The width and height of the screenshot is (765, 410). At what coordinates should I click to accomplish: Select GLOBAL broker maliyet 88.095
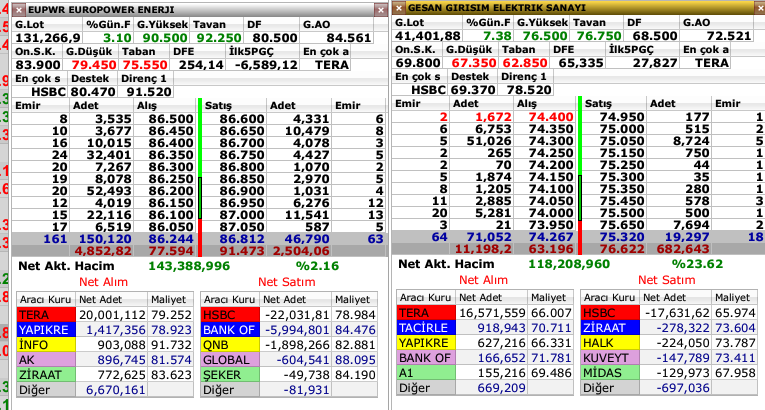click(355, 360)
